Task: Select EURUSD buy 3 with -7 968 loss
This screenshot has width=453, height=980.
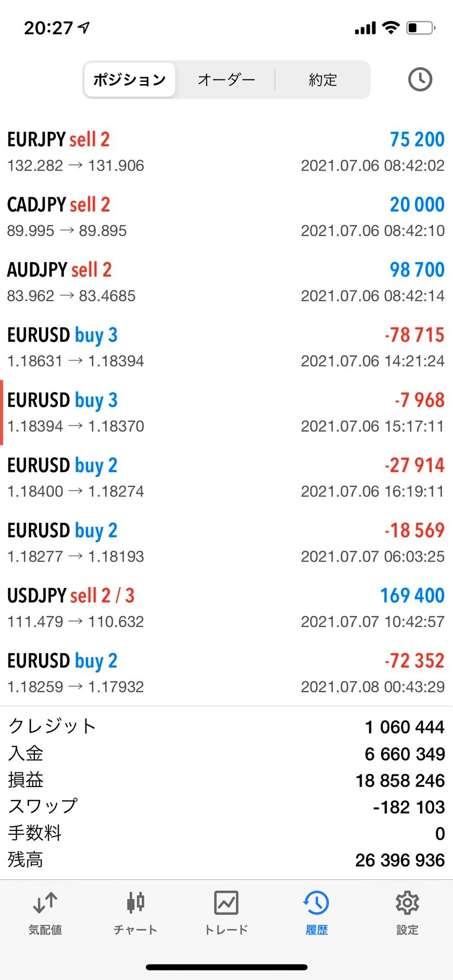Action: pyautogui.click(x=226, y=412)
